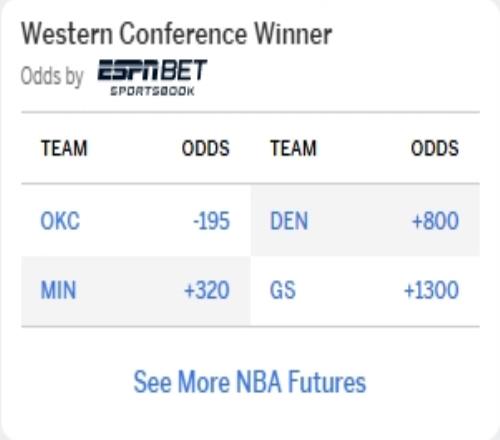Click the SPORTSBOOK text under the logo
Screen dimensions: 500x440
[x=152, y=91]
